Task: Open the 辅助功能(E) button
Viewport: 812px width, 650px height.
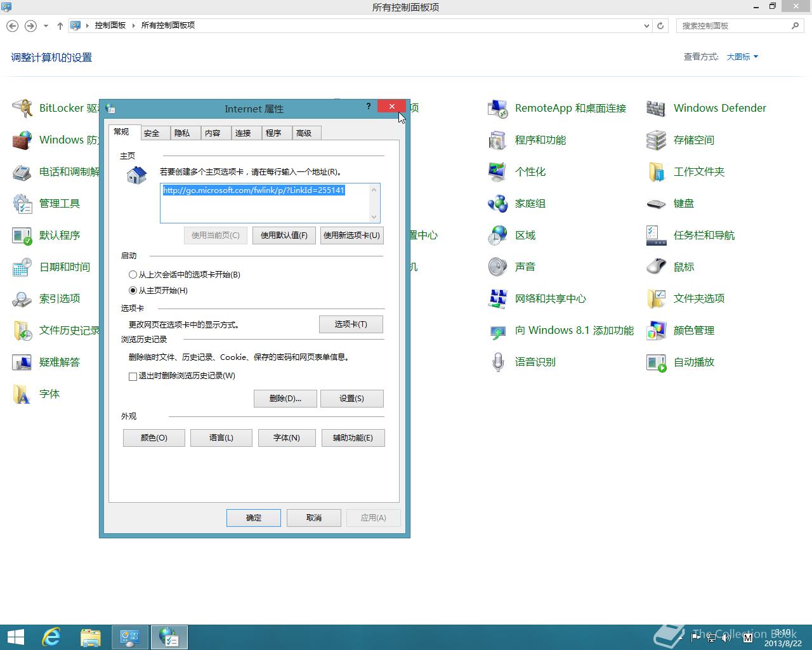Action: point(353,438)
